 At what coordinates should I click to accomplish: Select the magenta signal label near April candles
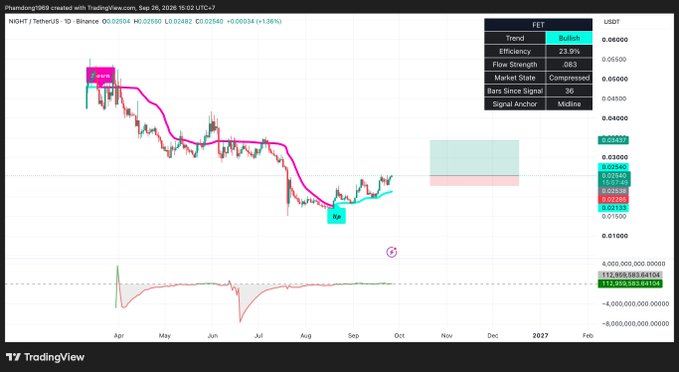pos(101,75)
